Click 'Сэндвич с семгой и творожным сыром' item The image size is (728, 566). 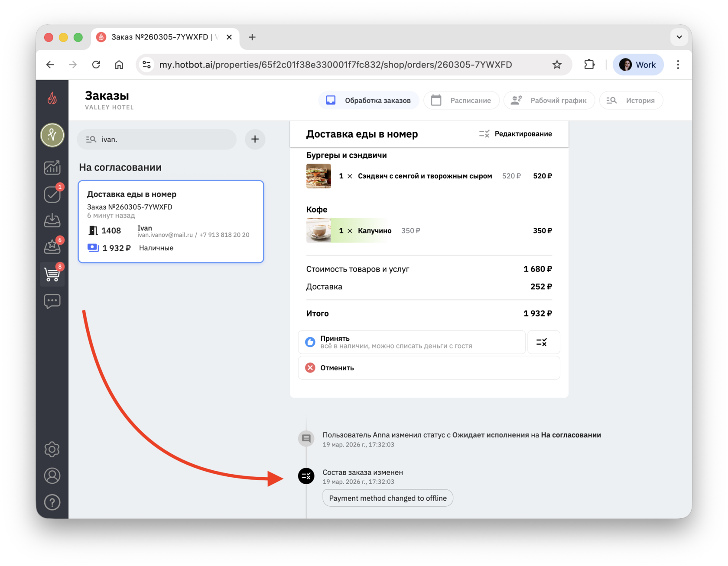pos(425,176)
